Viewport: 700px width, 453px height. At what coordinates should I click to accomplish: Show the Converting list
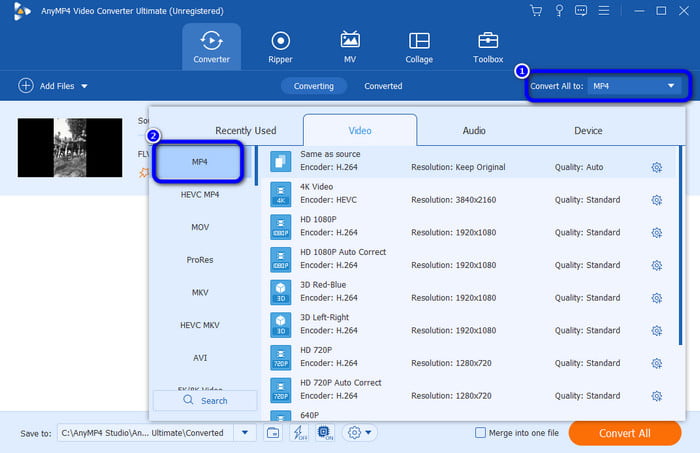(x=313, y=86)
